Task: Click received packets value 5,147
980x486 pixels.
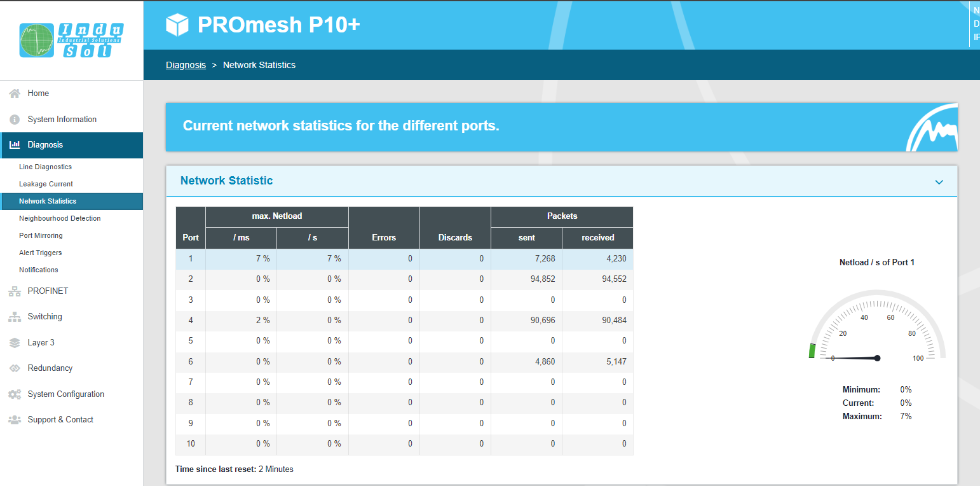Action: tap(615, 361)
